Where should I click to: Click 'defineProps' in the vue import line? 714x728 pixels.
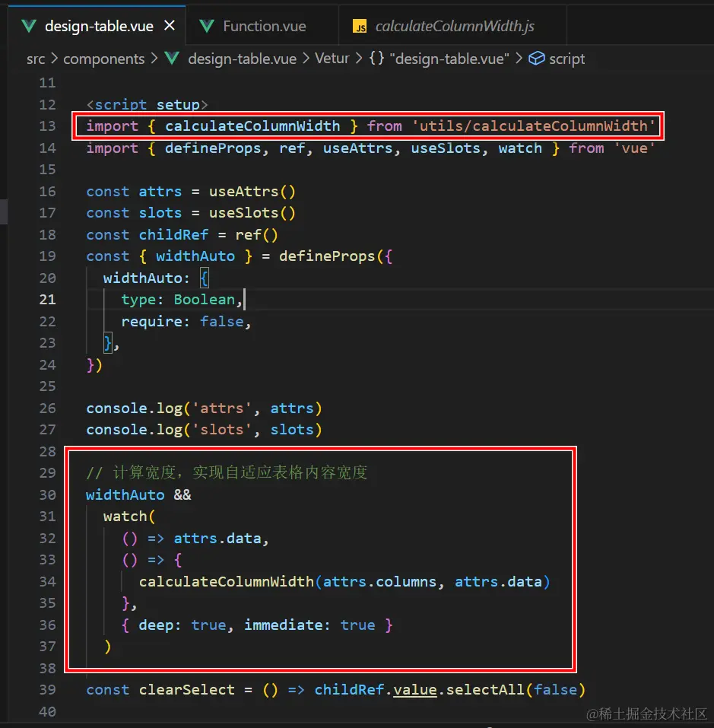coord(213,148)
